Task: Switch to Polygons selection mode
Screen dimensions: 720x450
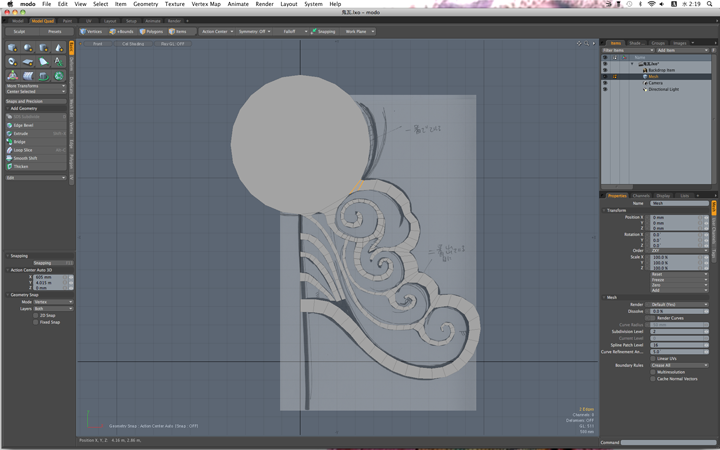Action: pos(152,31)
